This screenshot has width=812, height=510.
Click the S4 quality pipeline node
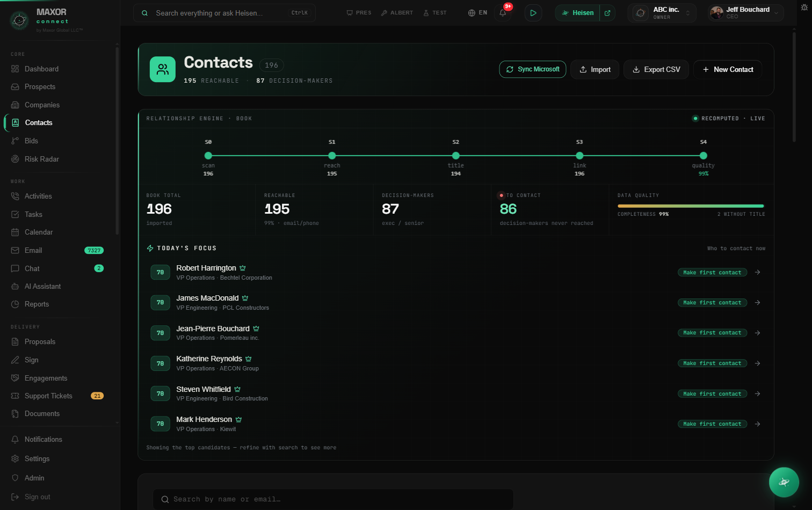(704, 156)
